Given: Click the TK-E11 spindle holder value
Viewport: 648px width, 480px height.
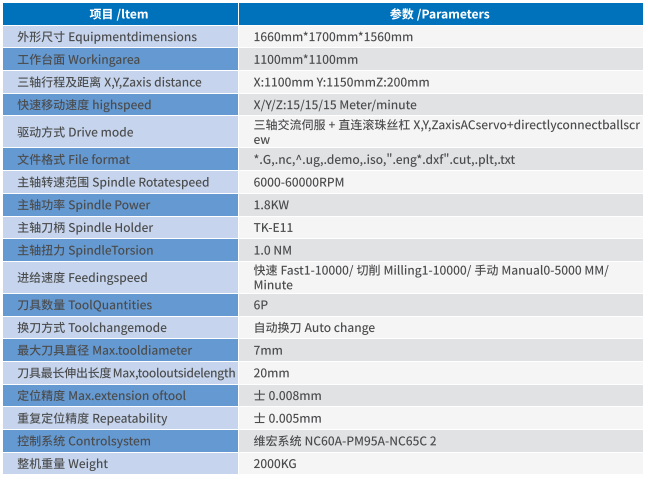Looking at the screenshot, I should click(275, 228).
